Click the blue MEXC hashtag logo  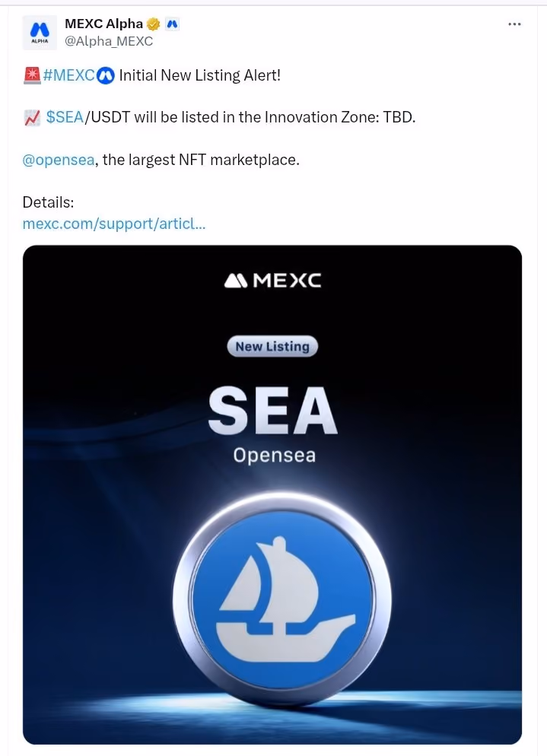[106, 76]
